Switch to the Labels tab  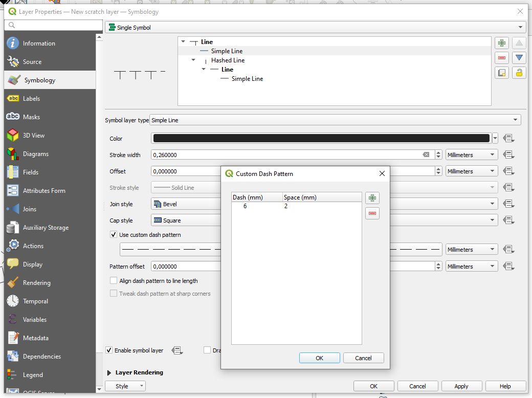[31, 99]
